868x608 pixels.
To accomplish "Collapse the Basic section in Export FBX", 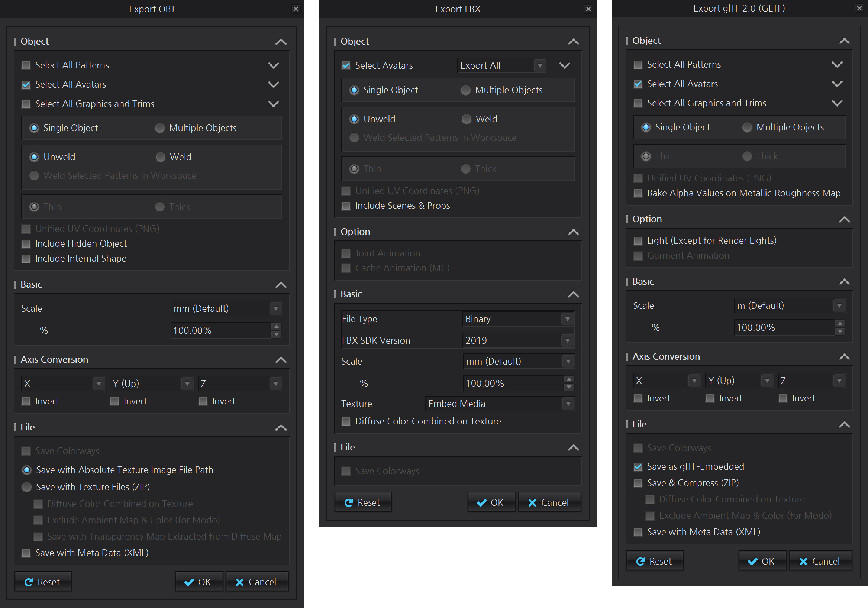I will pyautogui.click(x=574, y=294).
